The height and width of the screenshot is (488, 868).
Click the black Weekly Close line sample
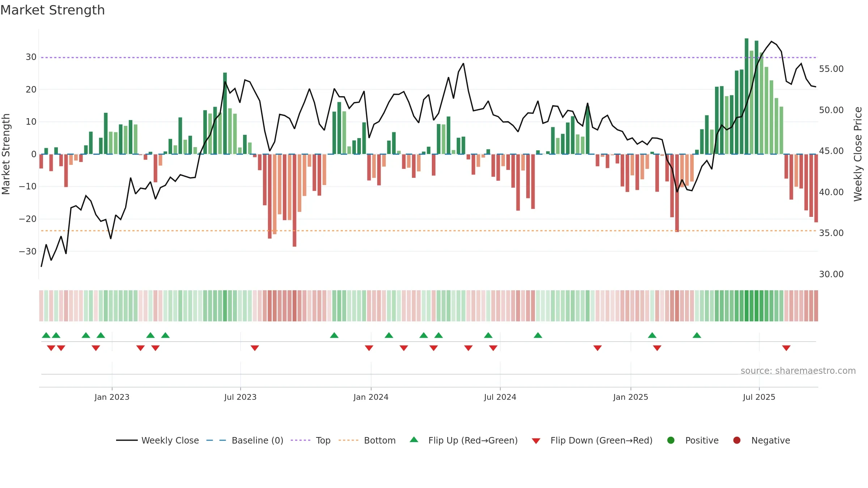[127, 440]
